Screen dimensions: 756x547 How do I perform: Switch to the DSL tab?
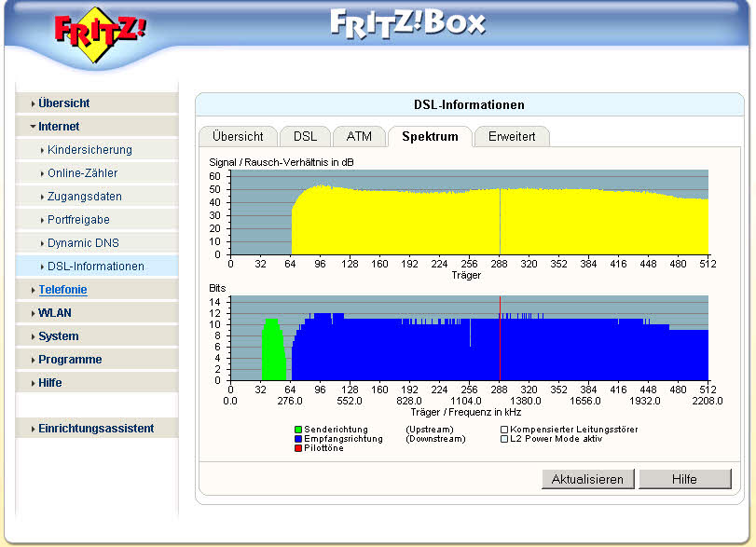click(305, 136)
